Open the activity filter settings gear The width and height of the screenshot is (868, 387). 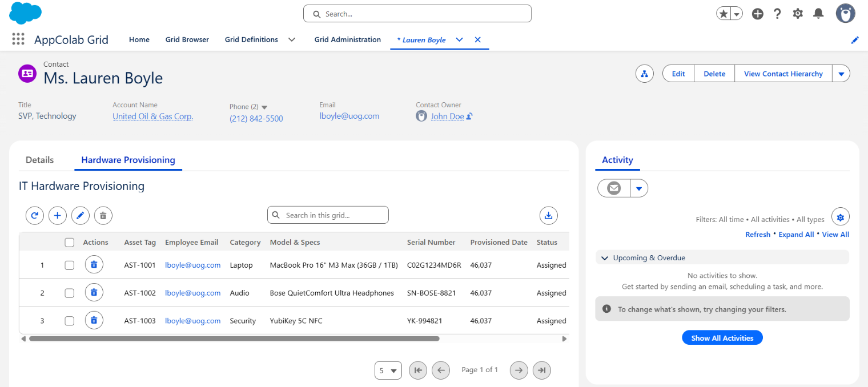tap(841, 217)
